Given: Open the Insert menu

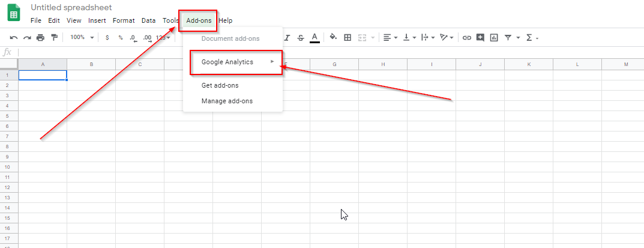Looking at the screenshot, I should 97,20.
